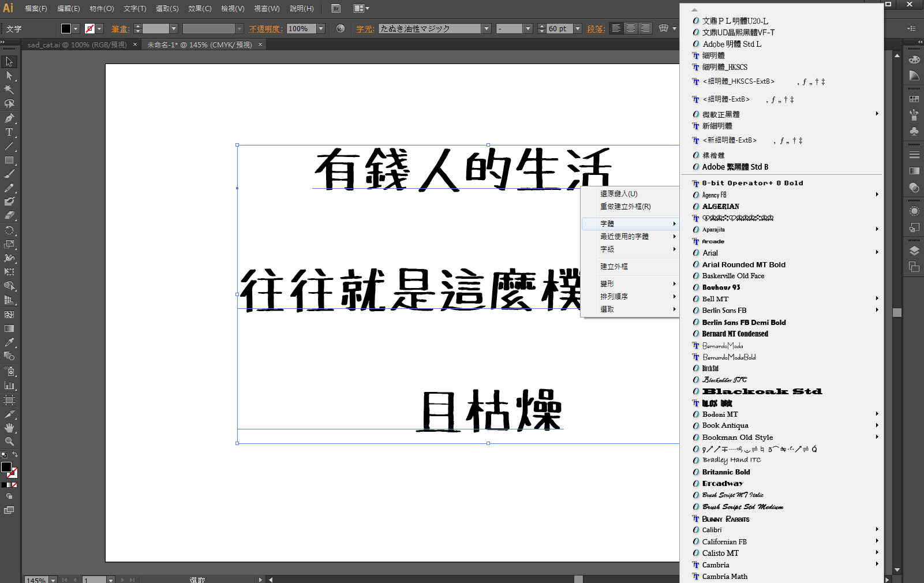This screenshot has height=583, width=924.
Task: Open the Symbols panel icon
Action: coord(914,131)
